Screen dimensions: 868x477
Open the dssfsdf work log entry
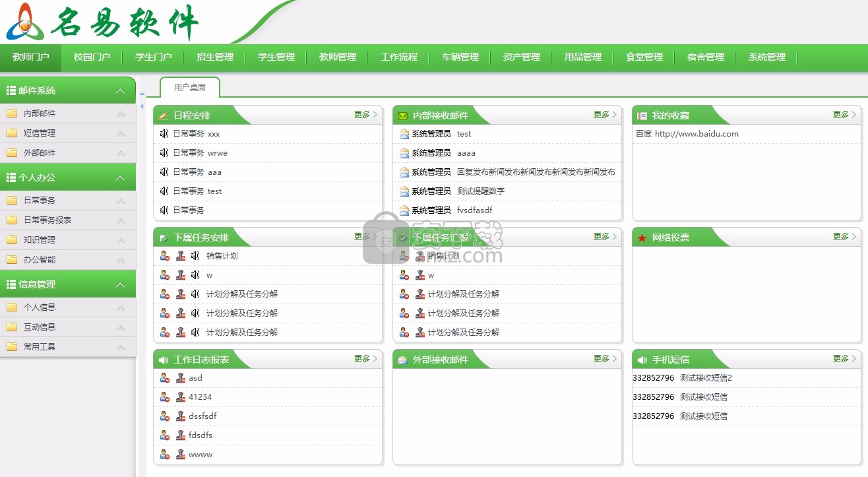[x=202, y=416]
